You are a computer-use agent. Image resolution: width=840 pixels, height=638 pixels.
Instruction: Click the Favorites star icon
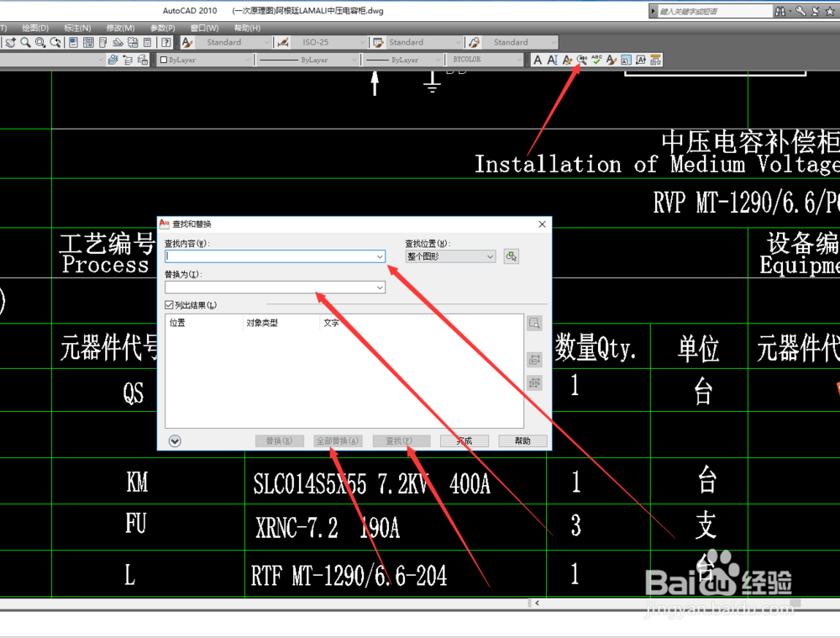(x=831, y=11)
